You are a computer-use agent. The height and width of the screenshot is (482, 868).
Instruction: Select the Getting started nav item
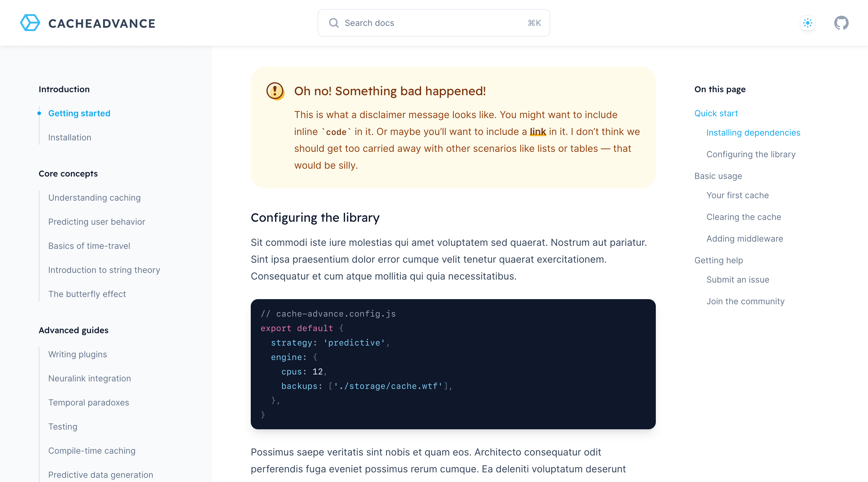tap(79, 113)
